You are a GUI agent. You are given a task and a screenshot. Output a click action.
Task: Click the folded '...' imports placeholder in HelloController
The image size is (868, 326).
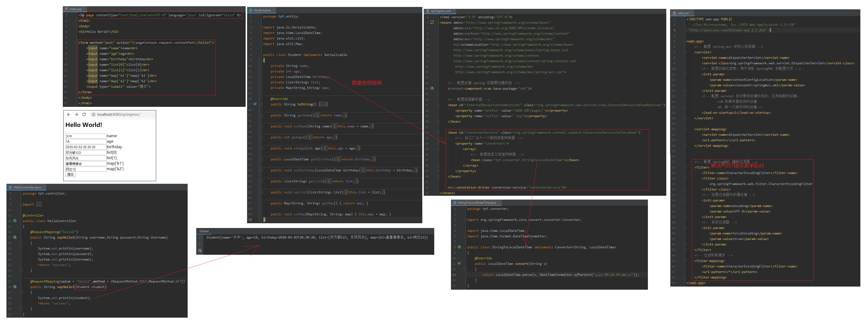pos(39,205)
